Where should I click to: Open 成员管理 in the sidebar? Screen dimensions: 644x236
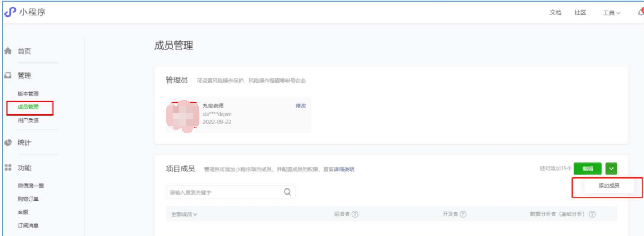pyautogui.click(x=28, y=107)
